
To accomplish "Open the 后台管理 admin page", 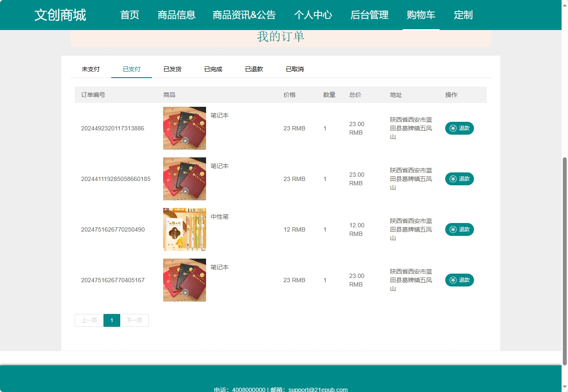I will [369, 15].
